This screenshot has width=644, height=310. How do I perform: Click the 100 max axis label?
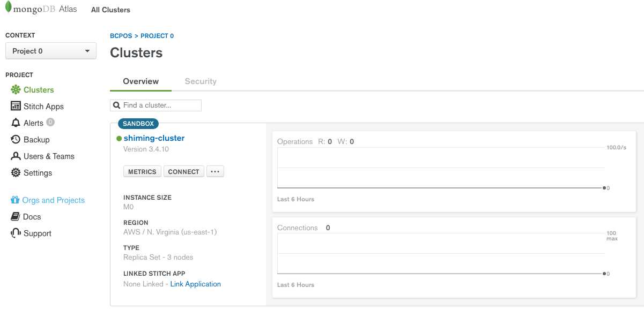click(x=612, y=236)
